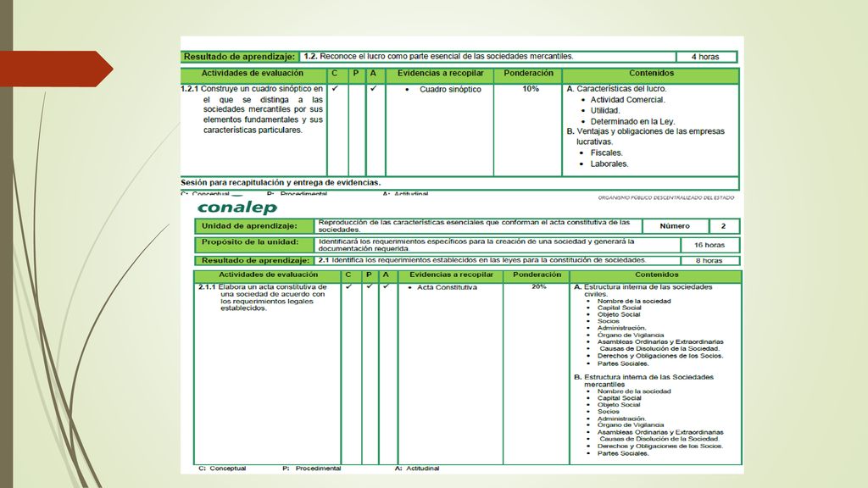The image size is (868, 488).
Task: Click the unit number '2' cell
Action: point(724,225)
